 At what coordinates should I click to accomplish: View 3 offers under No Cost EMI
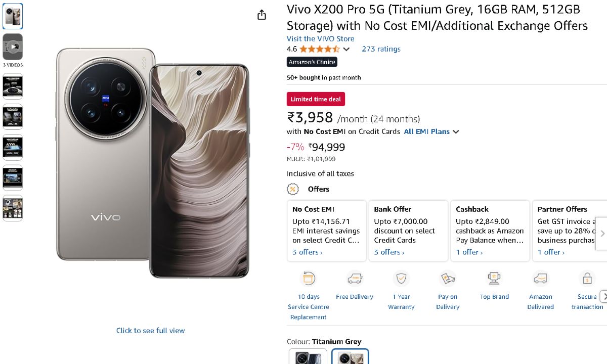307,252
